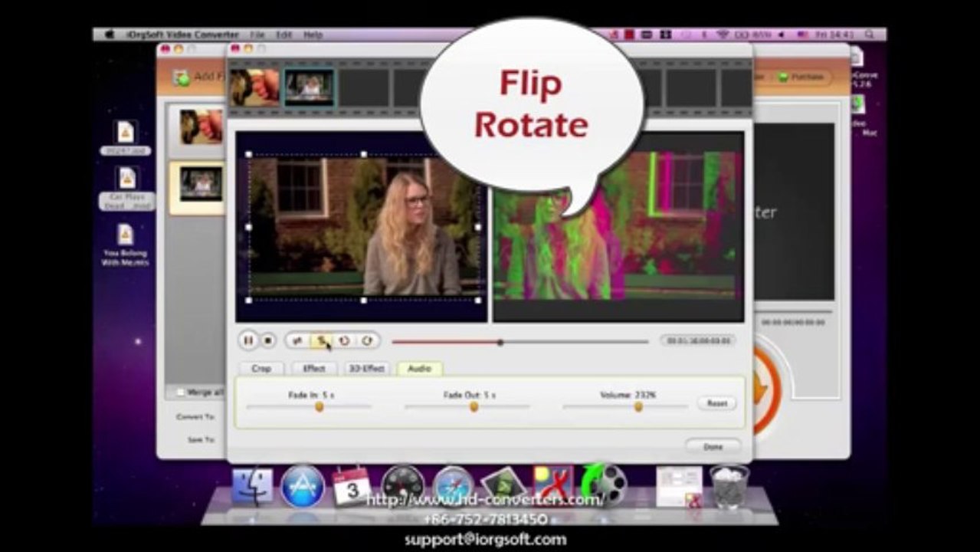
Task: Switch to the Crop tab
Action: click(x=261, y=369)
